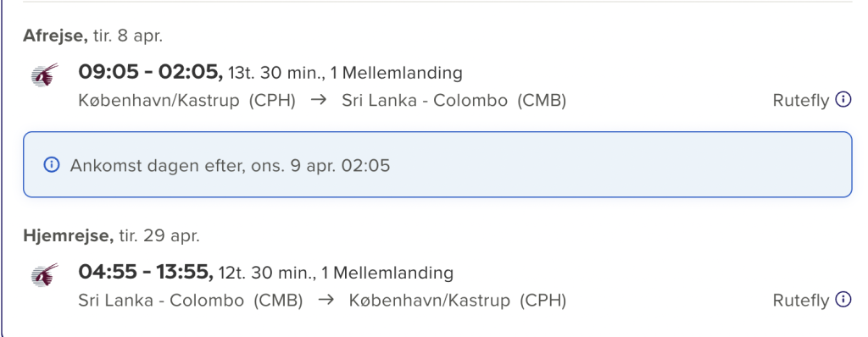Screen dimensions: 868x337
Task: Click 'Hjemrejse, tir. 29 apr.' heading
Action: (x=111, y=235)
